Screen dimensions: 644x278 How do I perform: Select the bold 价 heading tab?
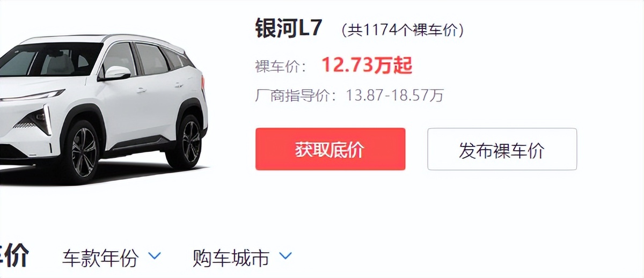(x=14, y=257)
